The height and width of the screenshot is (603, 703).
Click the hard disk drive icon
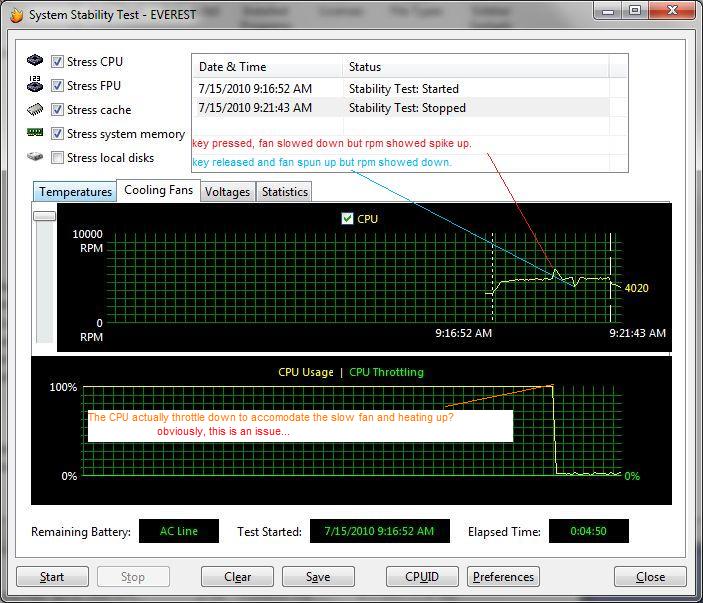coord(35,156)
